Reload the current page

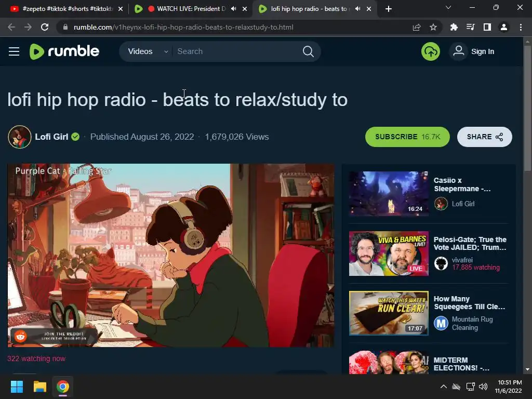coord(45,27)
